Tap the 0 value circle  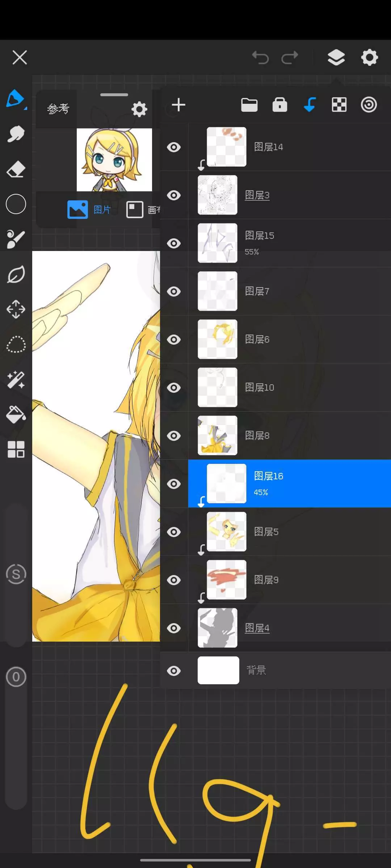coord(16,677)
